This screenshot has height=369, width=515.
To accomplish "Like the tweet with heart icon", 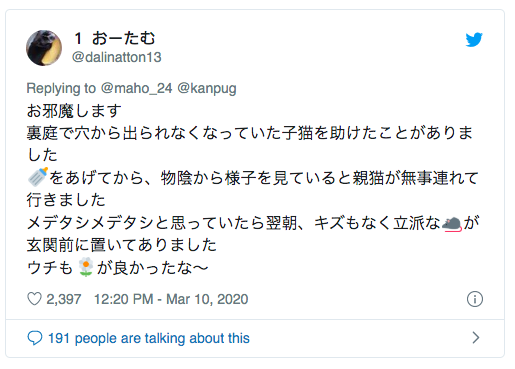I will pos(34,299).
